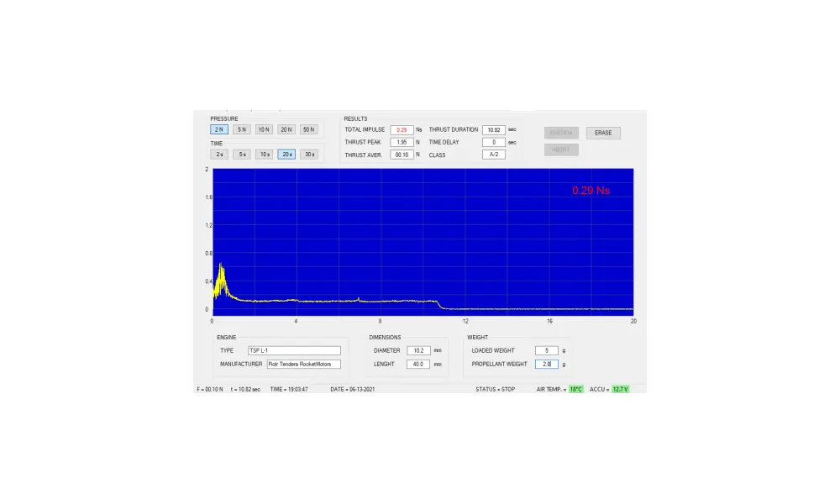This screenshot has width=840, height=504.
Task: Focus the DIAMETER input field
Action: click(x=418, y=350)
